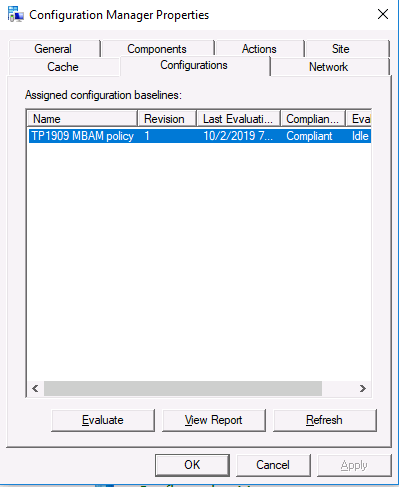Open the Components tab
Viewport: 399px width, 487px height.
(157, 49)
